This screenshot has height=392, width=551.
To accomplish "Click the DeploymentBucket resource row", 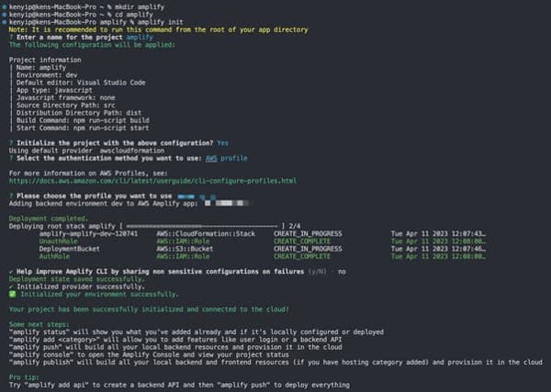I will click(x=263, y=249).
